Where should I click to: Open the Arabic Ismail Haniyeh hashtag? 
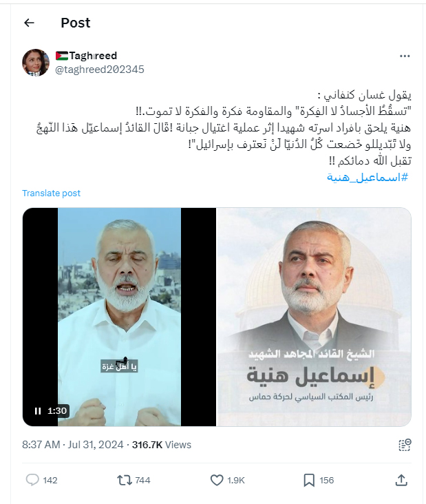[368, 177]
